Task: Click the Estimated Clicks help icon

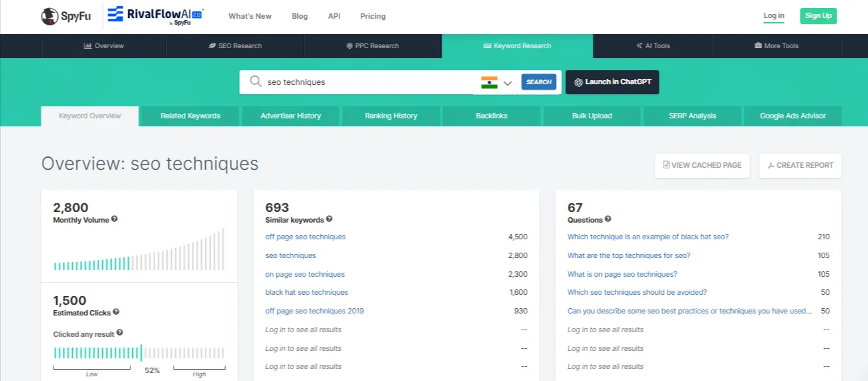Action: click(x=116, y=312)
